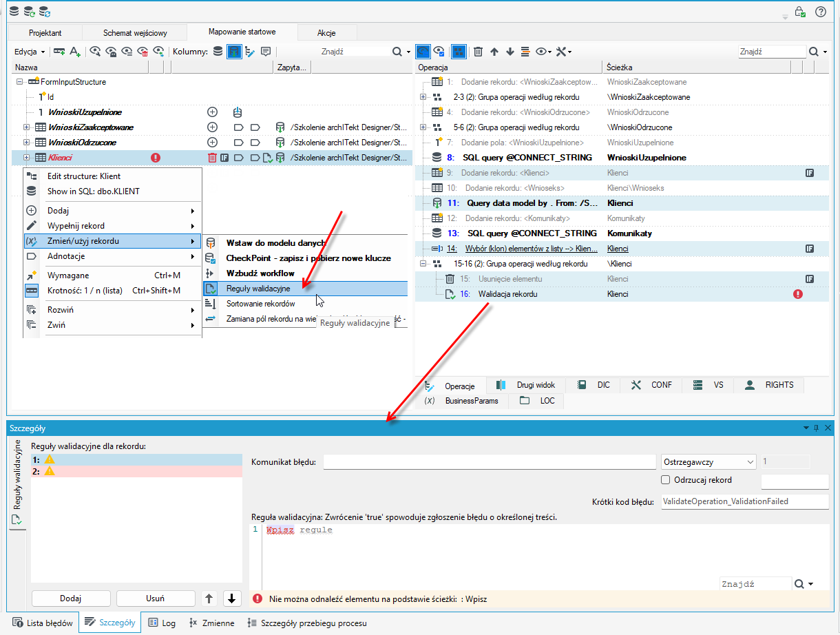Expand the WnioskiOdrzucone tree node

[x=27, y=143]
